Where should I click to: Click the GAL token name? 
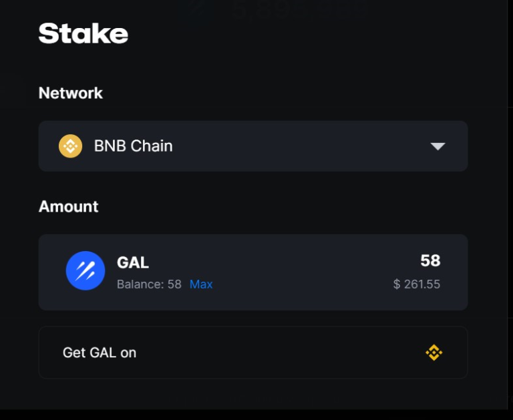pos(133,263)
